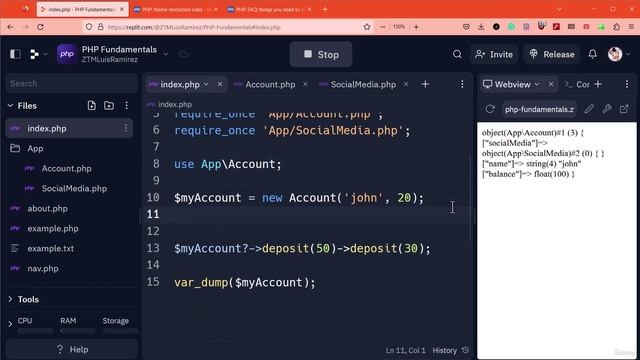This screenshot has width=640, height=360.
Task: Click the browser address bar URL
Action: (x=194, y=27)
